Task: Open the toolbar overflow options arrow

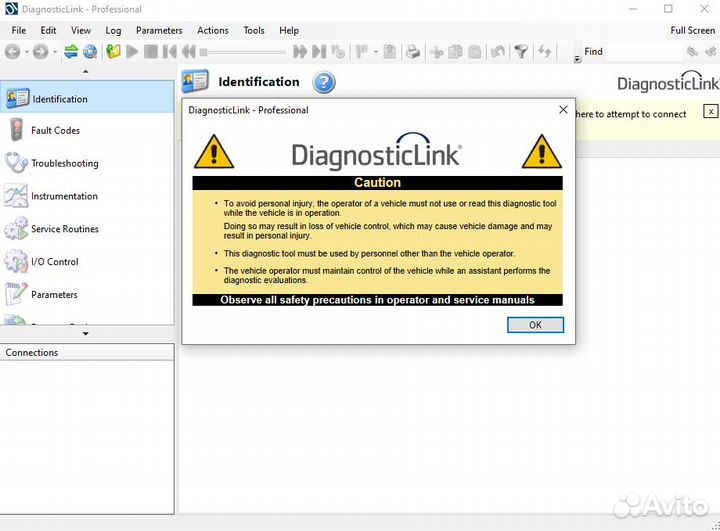Action: 577,59
